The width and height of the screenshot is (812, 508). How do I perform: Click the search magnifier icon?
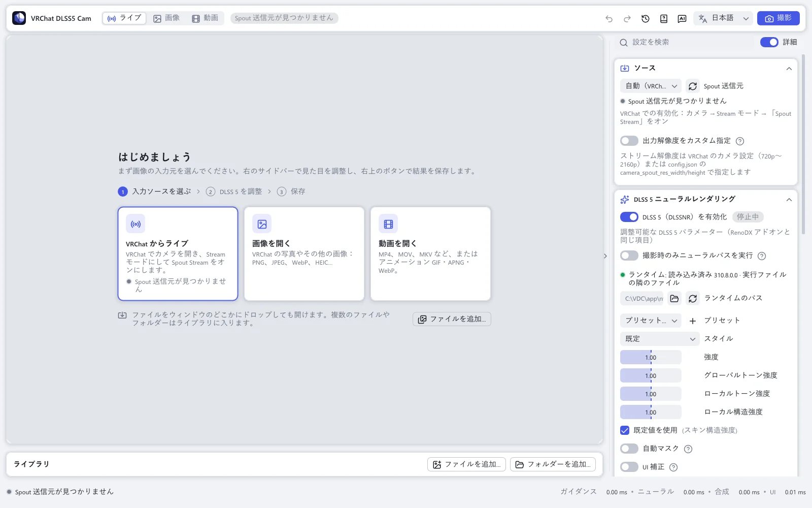click(624, 43)
